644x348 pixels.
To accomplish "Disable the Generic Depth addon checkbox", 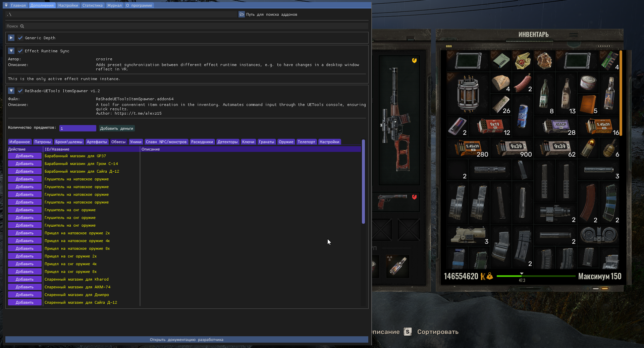I will coord(20,38).
